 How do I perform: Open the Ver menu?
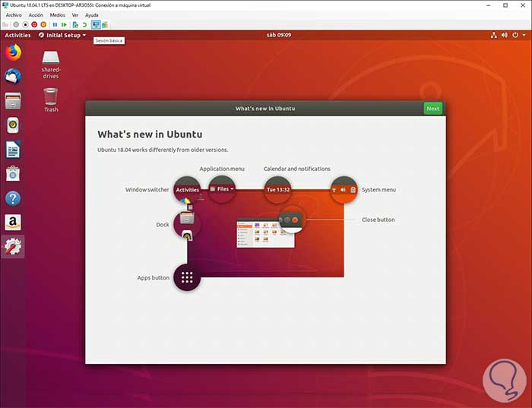(x=75, y=15)
